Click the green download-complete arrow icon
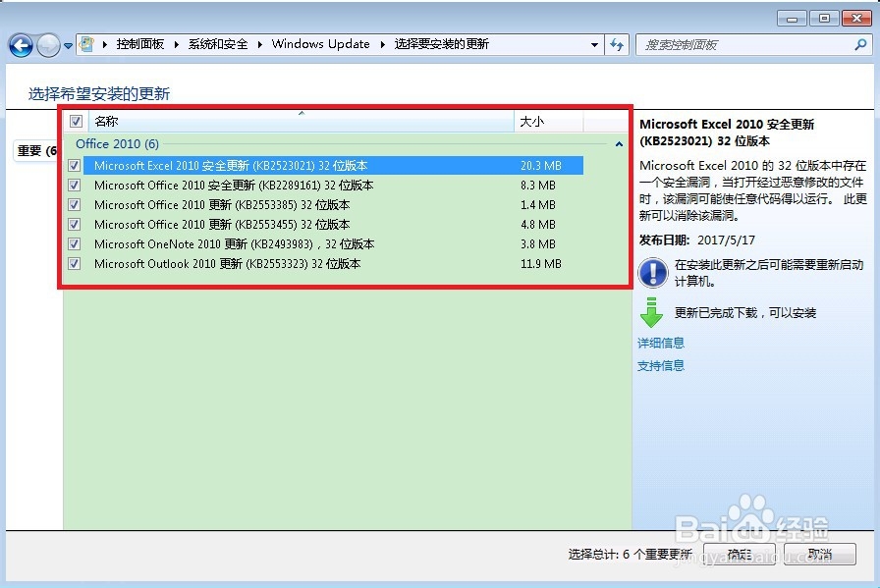Image resolution: width=880 pixels, height=588 pixels. [x=653, y=312]
